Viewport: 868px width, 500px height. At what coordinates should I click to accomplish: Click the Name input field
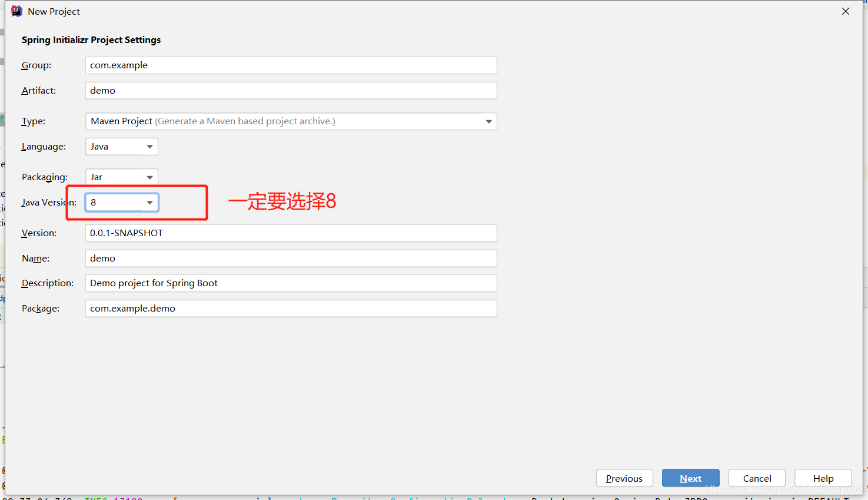(x=291, y=259)
